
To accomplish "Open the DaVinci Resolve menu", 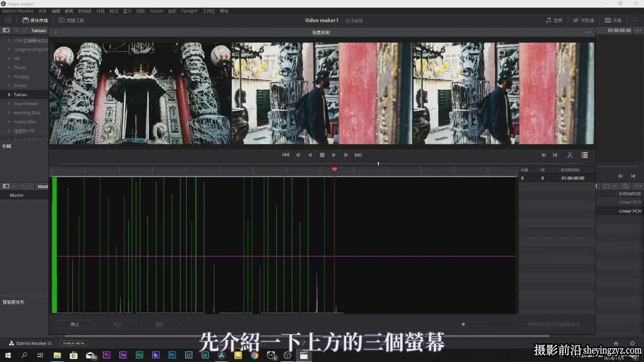I will click(18, 11).
